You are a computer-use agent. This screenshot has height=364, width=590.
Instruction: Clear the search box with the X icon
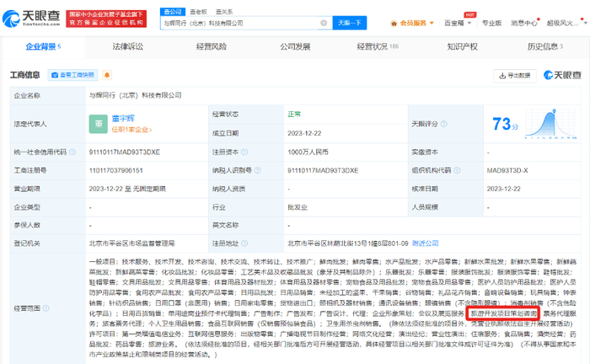click(x=322, y=24)
